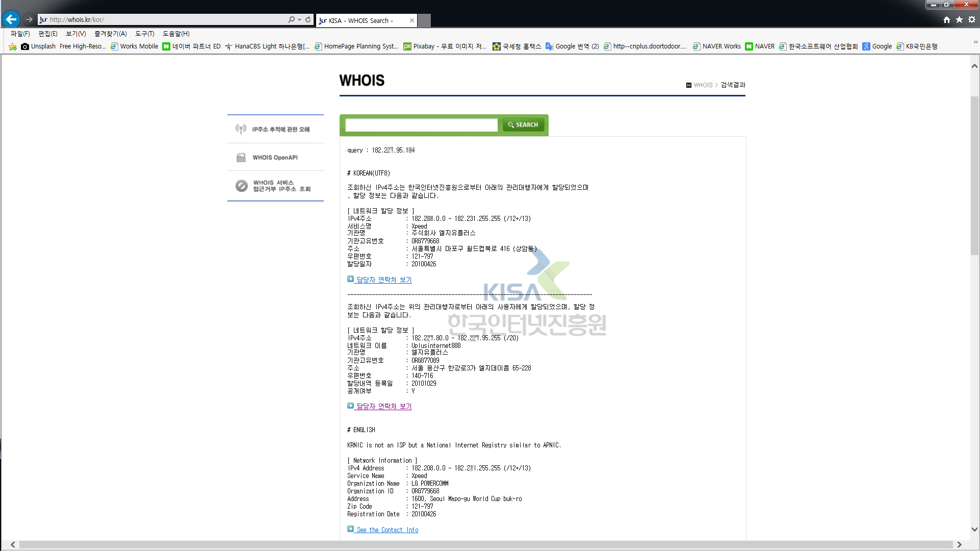The width and height of the screenshot is (980, 551).
Task: Open the 보기(V) menu
Action: [75, 34]
